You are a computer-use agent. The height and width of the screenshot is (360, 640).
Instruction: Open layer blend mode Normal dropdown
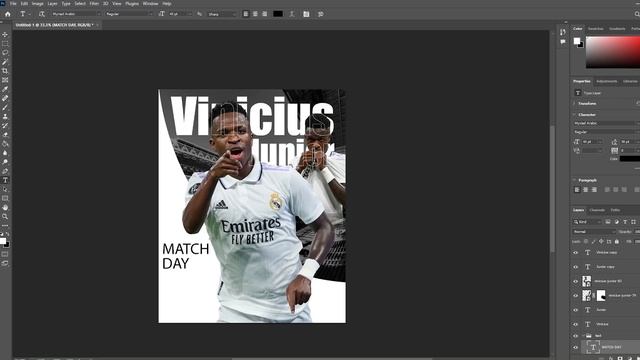point(594,231)
